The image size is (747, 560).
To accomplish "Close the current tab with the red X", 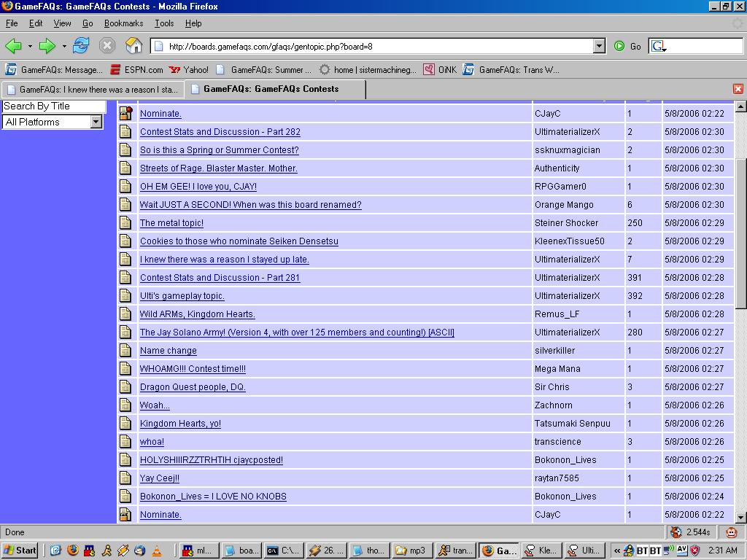I will (738, 89).
